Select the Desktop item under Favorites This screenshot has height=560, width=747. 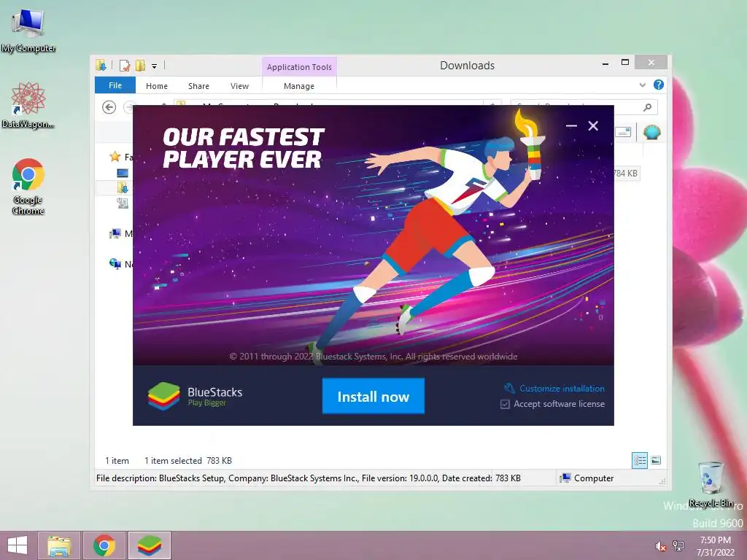tap(123, 173)
